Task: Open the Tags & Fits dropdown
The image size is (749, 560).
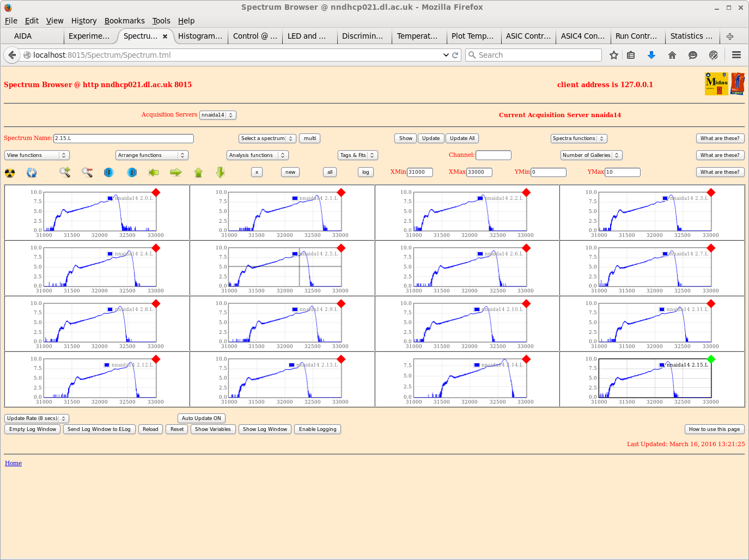Action: pos(358,155)
